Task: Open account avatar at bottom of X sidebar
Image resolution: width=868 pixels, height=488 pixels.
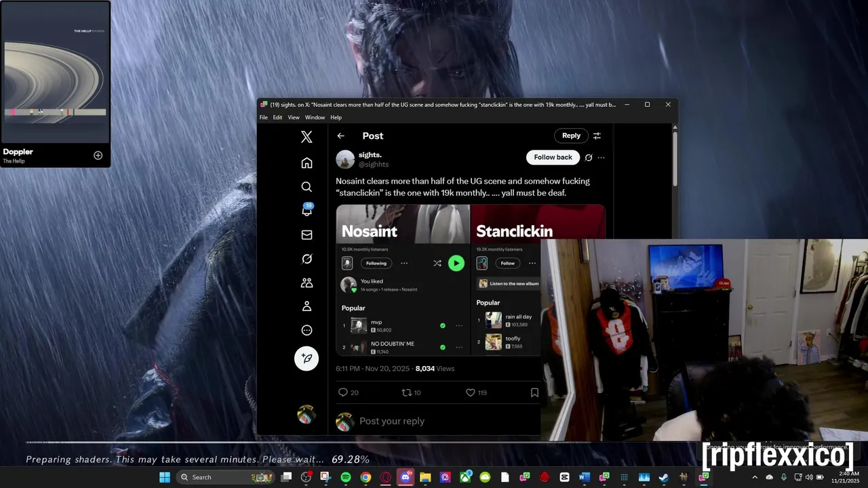Action: 307,414
